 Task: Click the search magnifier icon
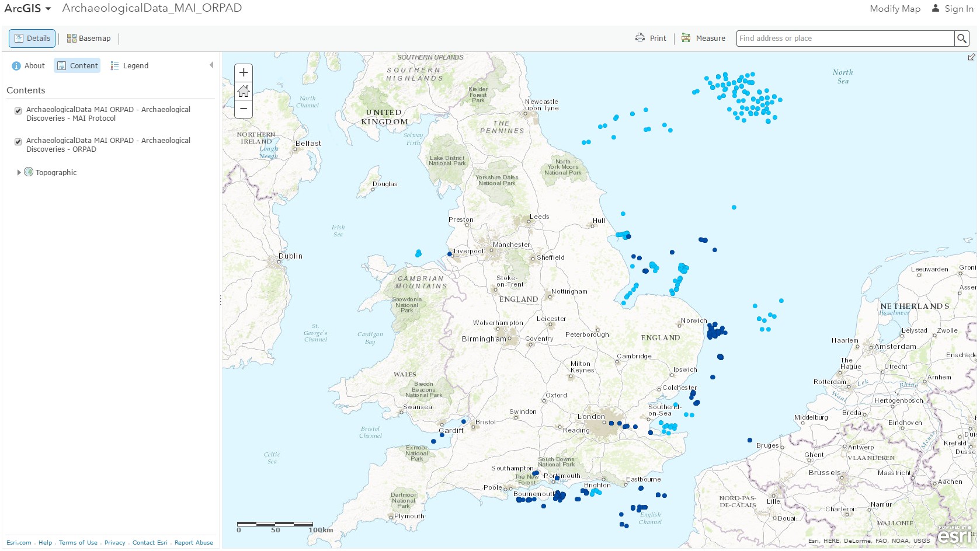[x=961, y=39]
